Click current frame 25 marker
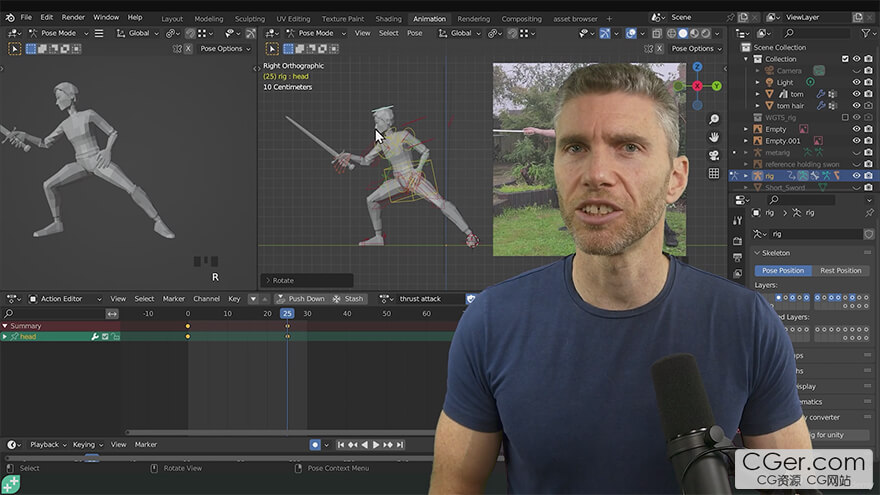This screenshot has height=495, width=880. 287,314
